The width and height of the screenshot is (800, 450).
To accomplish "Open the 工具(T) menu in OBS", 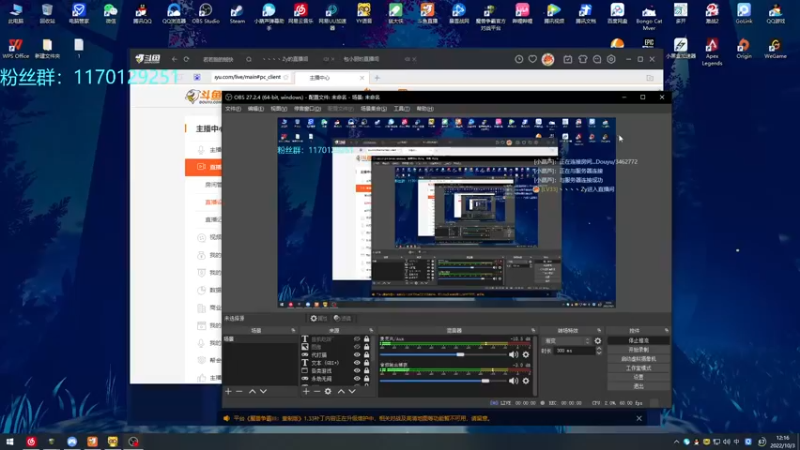I will pyautogui.click(x=402, y=109).
